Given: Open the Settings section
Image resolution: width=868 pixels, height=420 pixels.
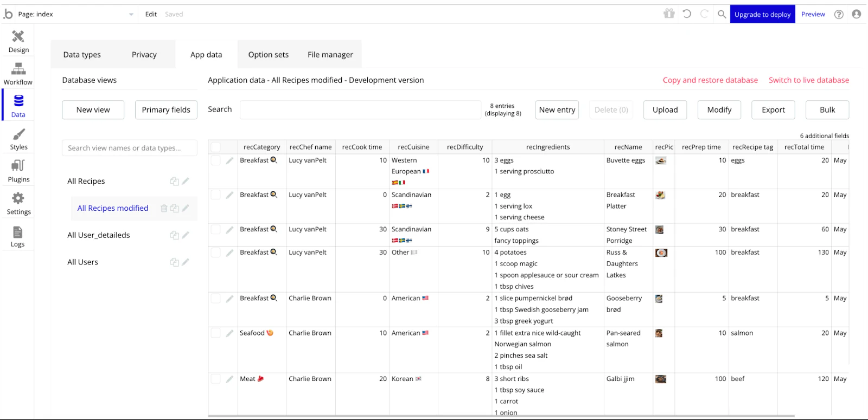Looking at the screenshot, I should [18, 204].
